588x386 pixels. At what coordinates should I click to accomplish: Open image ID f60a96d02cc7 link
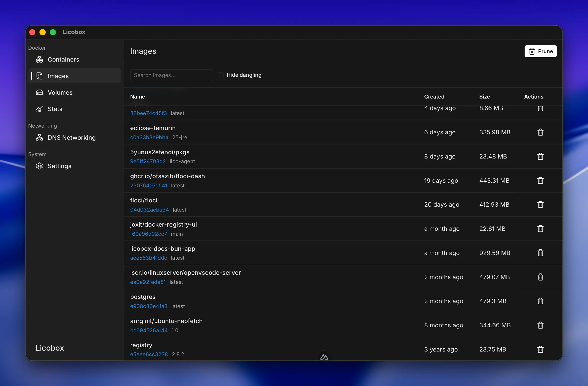[149, 234]
